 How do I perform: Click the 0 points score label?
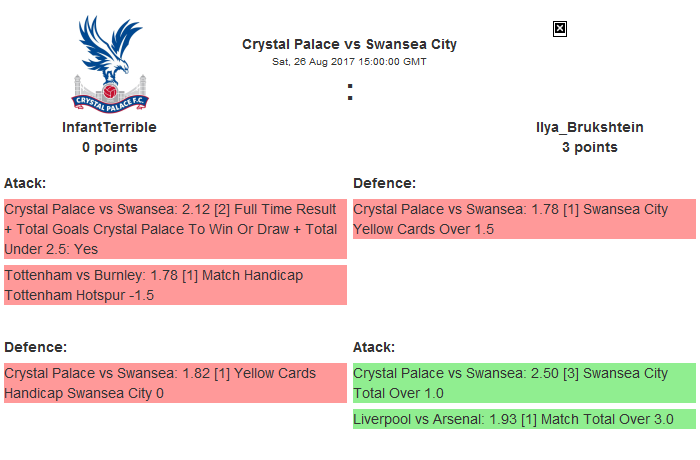click(109, 147)
